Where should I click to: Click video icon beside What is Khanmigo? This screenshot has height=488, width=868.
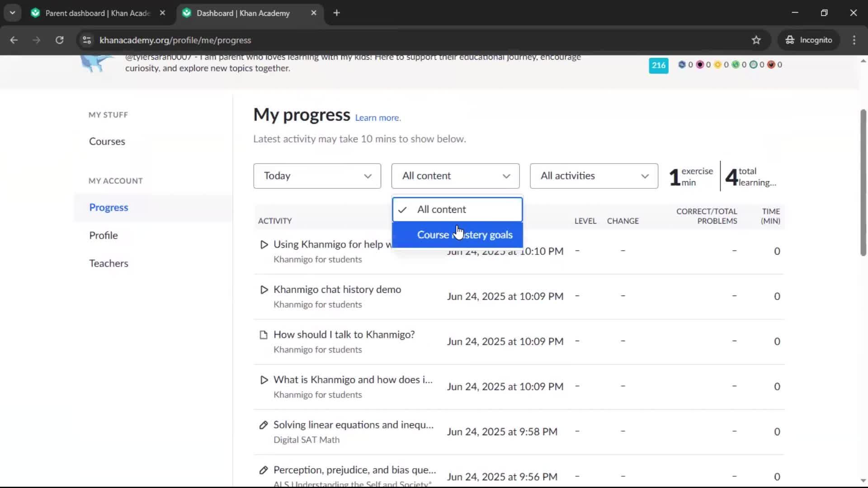coord(264,380)
